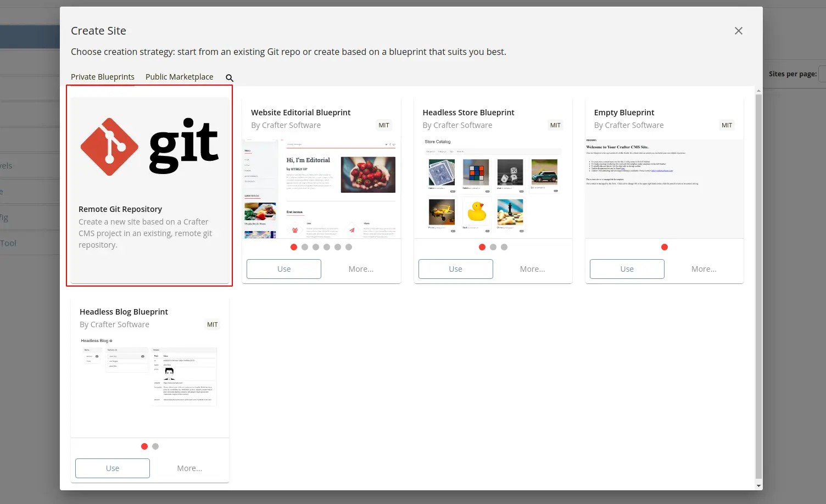The height and width of the screenshot is (504, 826).
Task: Click the Headless Store catalog preview image
Action: (x=493, y=189)
